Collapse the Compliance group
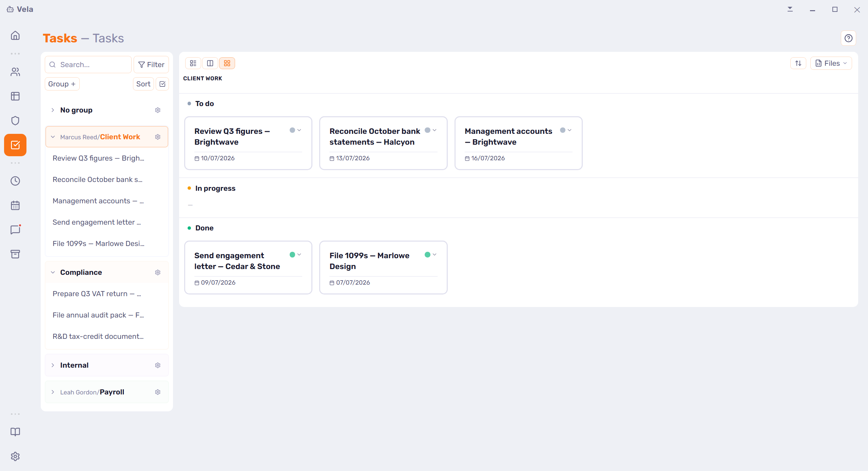The image size is (868, 471). coord(53,272)
